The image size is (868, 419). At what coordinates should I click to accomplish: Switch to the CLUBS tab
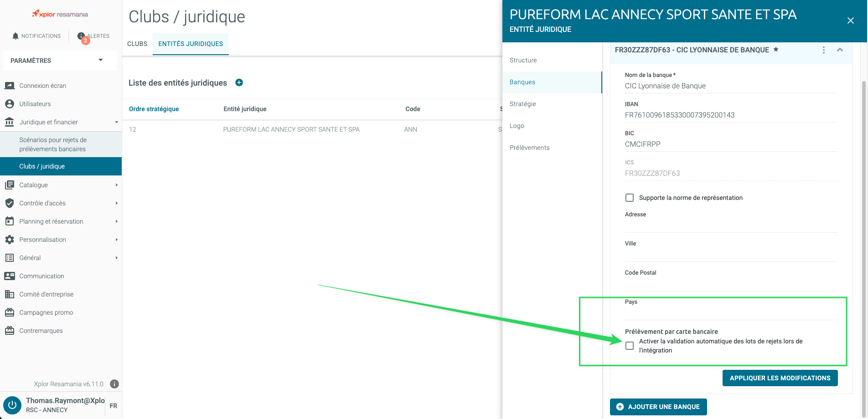tap(137, 44)
